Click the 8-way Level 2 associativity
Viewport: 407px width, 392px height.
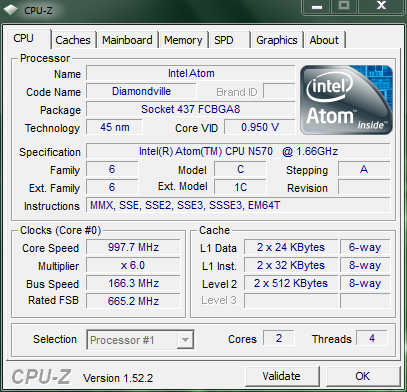point(365,283)
